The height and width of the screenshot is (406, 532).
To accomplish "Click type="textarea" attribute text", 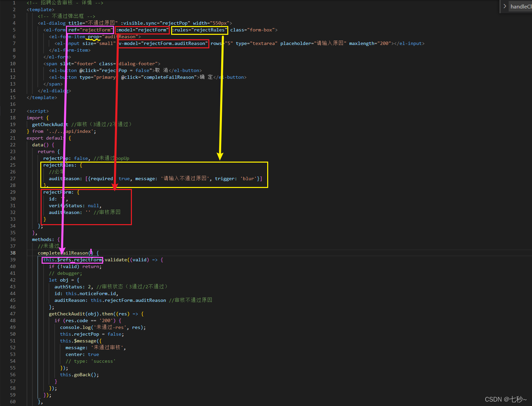I will pyautogui.click(x=257, y=43).
